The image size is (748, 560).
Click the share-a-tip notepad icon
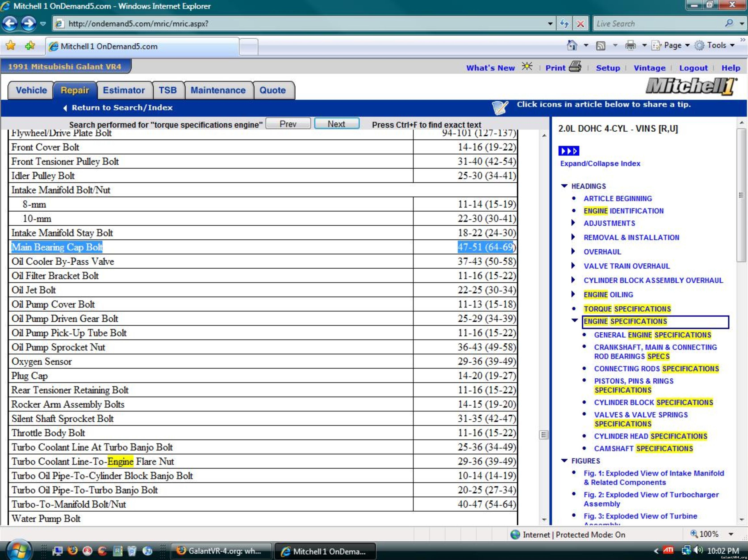click(500, 108)
